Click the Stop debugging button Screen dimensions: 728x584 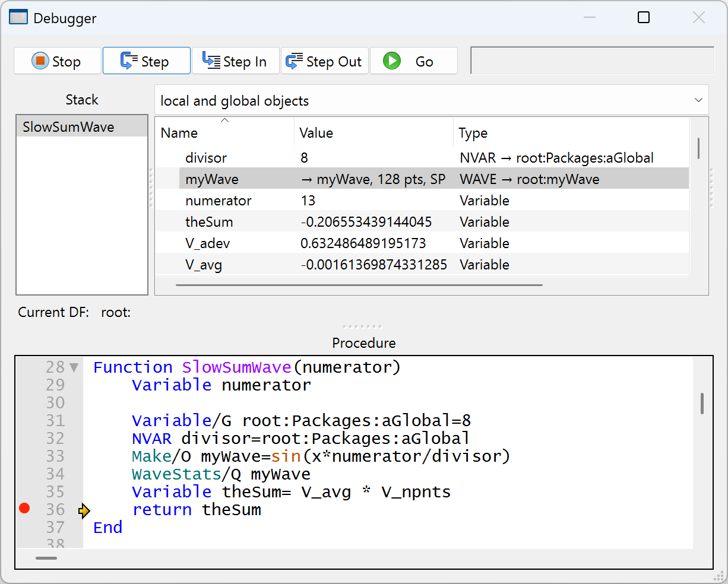click(x=57, y=61)
